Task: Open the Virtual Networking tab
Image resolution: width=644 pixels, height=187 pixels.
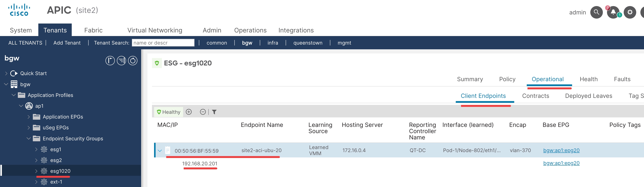Action: point(155,30)
